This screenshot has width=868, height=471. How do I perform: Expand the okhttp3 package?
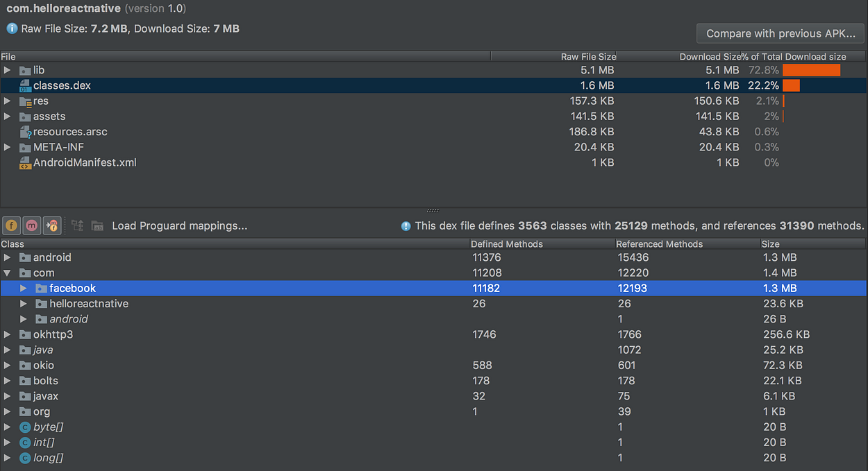click(x=7, y=334)
